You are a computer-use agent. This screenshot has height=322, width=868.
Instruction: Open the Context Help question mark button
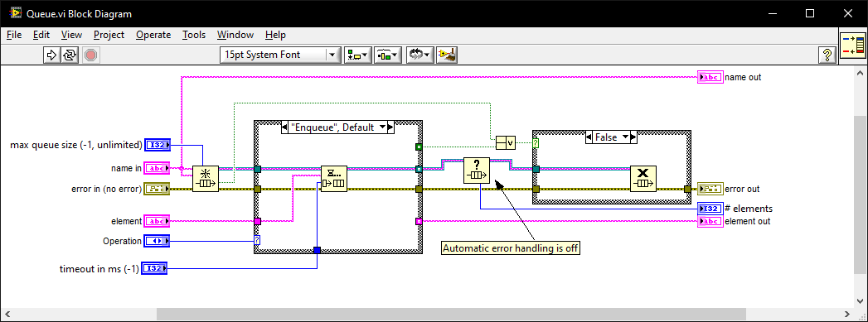(x=827, y=55)
